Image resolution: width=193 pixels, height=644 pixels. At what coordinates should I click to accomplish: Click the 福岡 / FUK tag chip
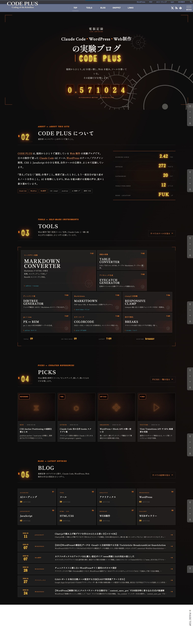tap(88, 191)
